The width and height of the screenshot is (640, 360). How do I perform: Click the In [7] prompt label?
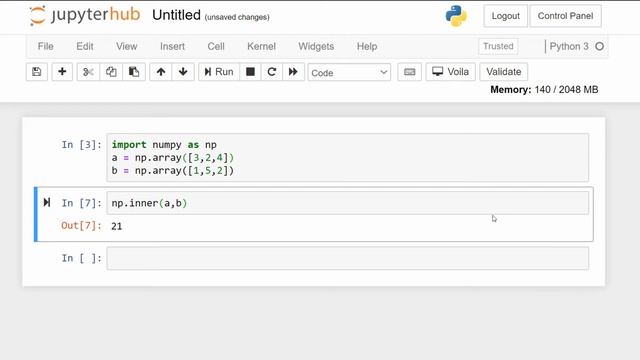click(81, 203)
